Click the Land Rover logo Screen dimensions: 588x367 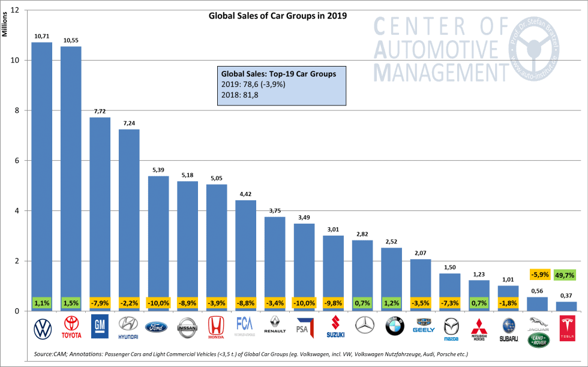pos(539,341)
